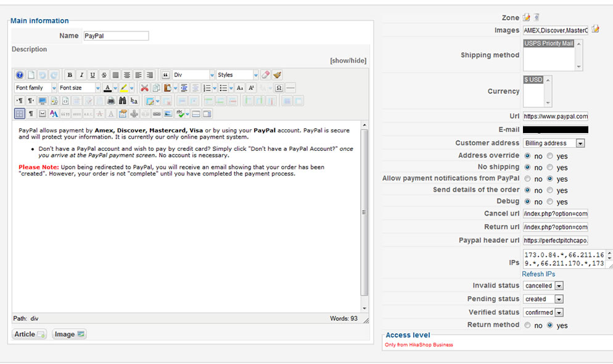Image resolution: width=613 pixels, height=364 pixels.
Task: Click the eraser remove-formatting icon
Action: [x=265, y=75]
